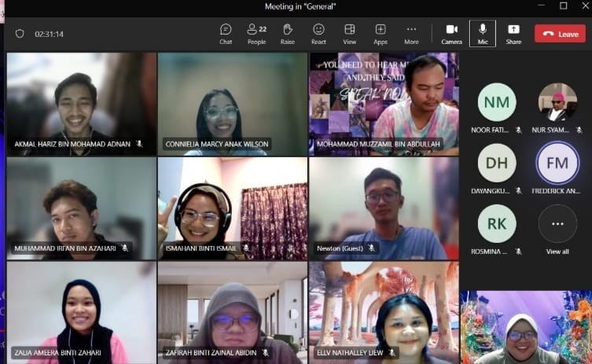The width and height of the screenshot is (592, 364).
Task: Expand the More options menu
Action: [x=411, y=33]
